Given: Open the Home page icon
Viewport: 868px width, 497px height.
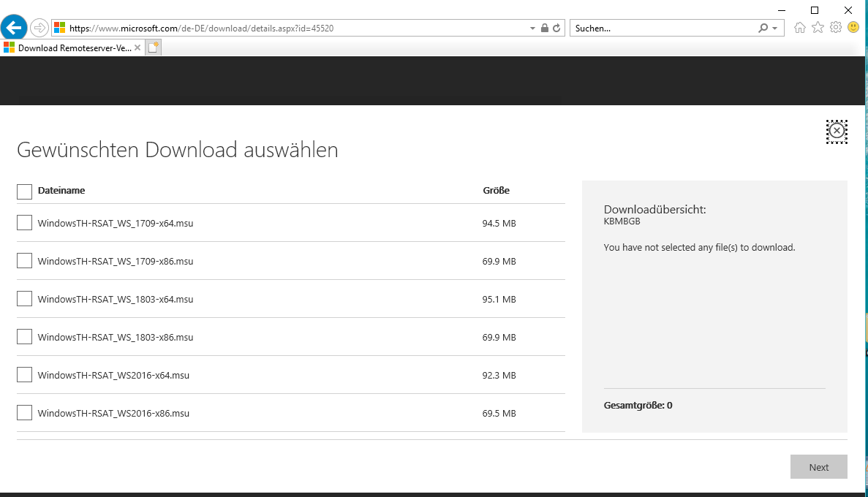Looking at the screenshot, I should [800, 28].
